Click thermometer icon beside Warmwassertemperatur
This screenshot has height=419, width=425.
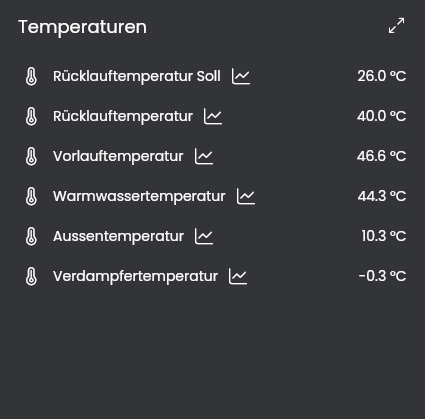[31, 196]
